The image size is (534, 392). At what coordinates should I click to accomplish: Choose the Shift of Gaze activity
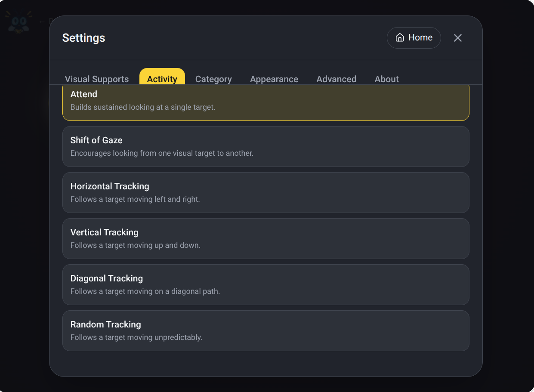point(266,146)
